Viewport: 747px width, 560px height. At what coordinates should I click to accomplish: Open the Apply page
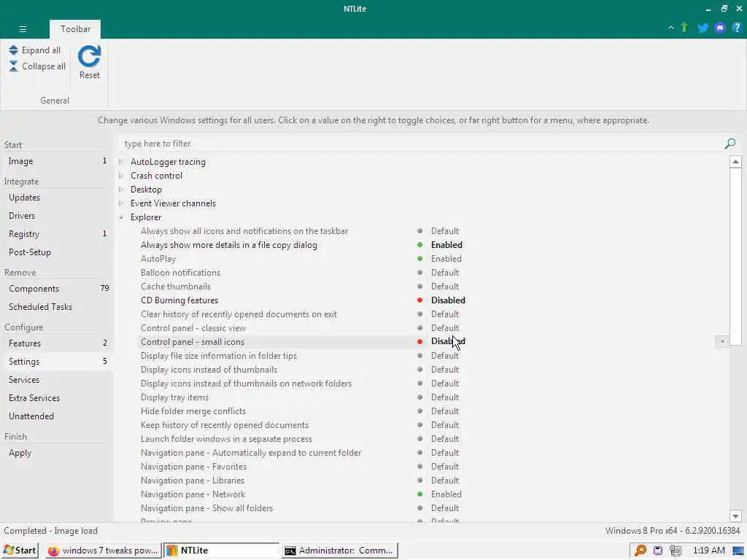click(x=57, y=453)
